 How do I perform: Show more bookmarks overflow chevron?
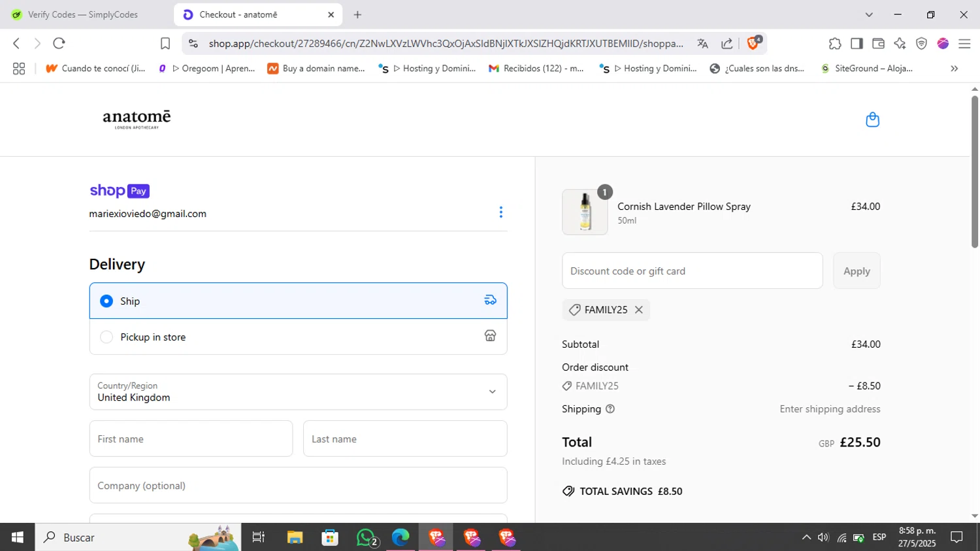tap(955, 69)
